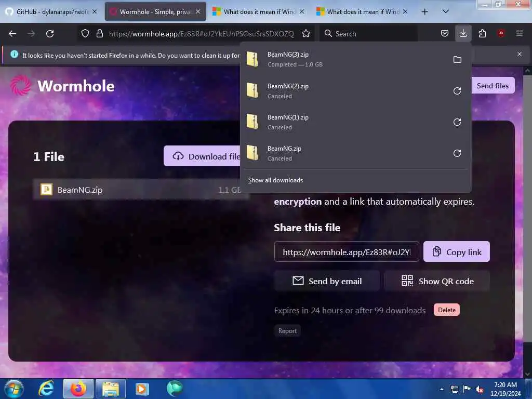Image resolution: width=532 pixels, height=399 pixels.
Task: Launch Windows Media Player from taskbar
Action: pyautogui.click(x=142, y=389)
